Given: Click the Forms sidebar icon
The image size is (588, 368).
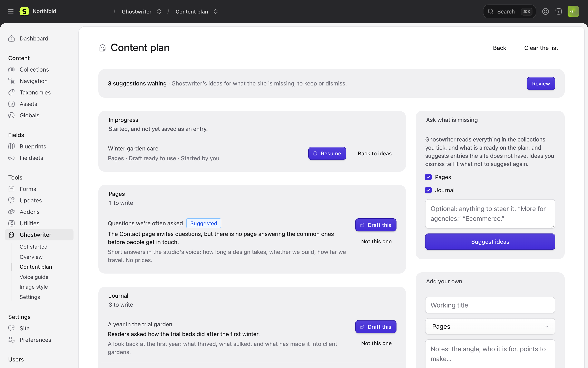Looking at the screenshot, I should tap(11, 189).
